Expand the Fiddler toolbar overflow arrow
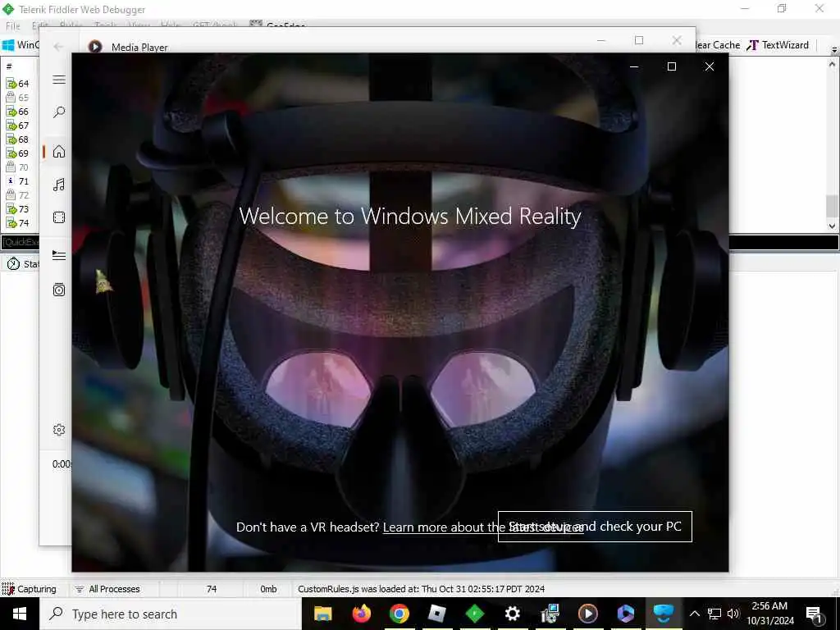 click(x=834, y=49)
